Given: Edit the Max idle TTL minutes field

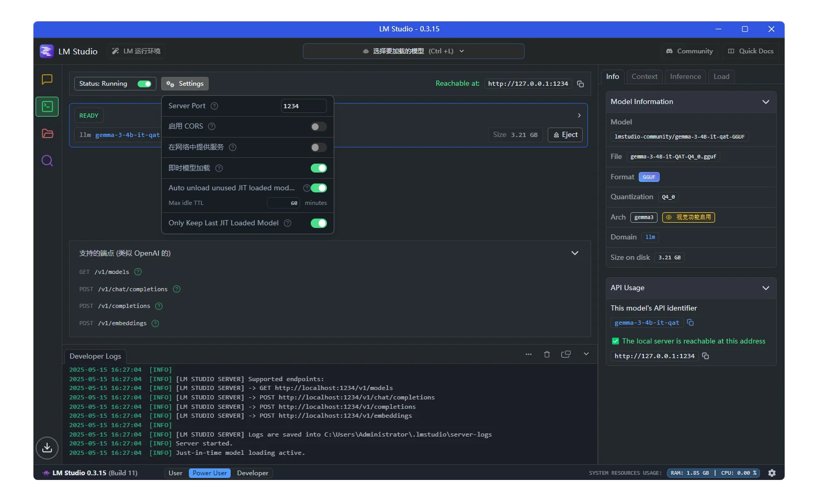Looking at the screenshot, I should point(284,203).
